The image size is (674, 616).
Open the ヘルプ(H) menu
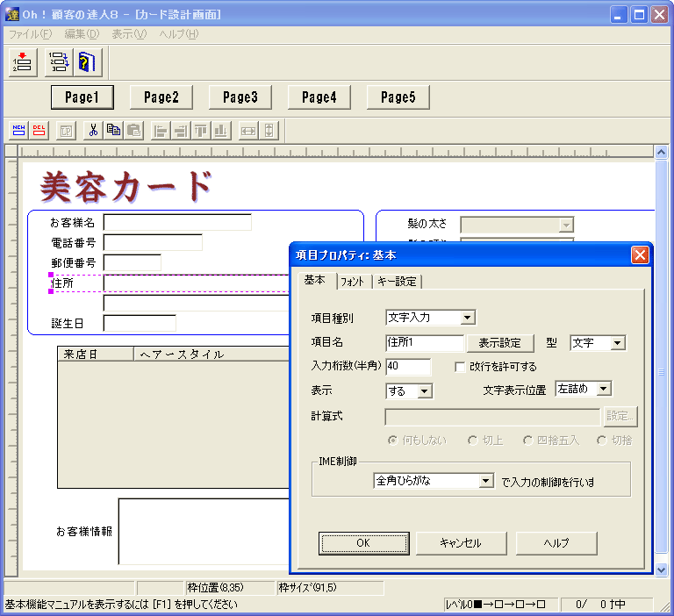(x=179, y=34)
